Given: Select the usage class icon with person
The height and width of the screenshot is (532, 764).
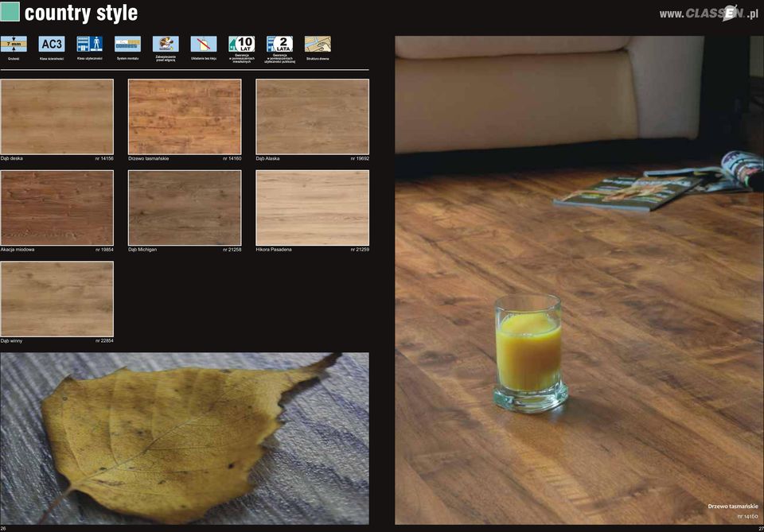Looking at the screenshot, I should pos(90,44).
